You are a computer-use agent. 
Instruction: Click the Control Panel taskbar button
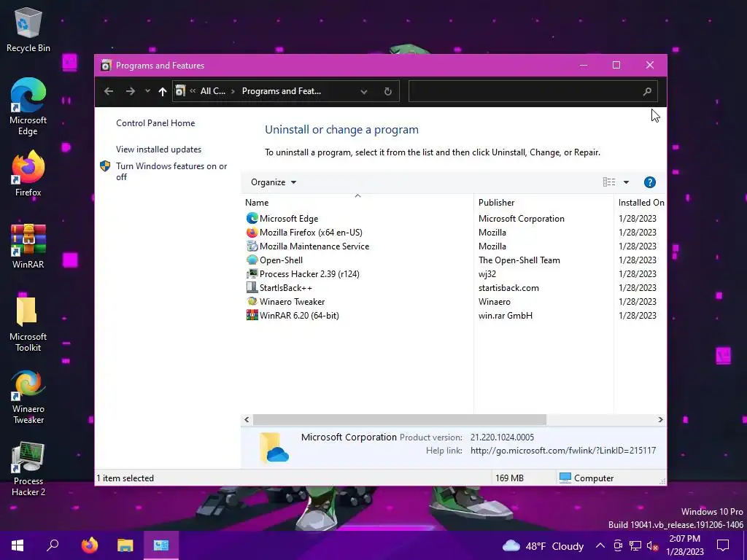161,545
